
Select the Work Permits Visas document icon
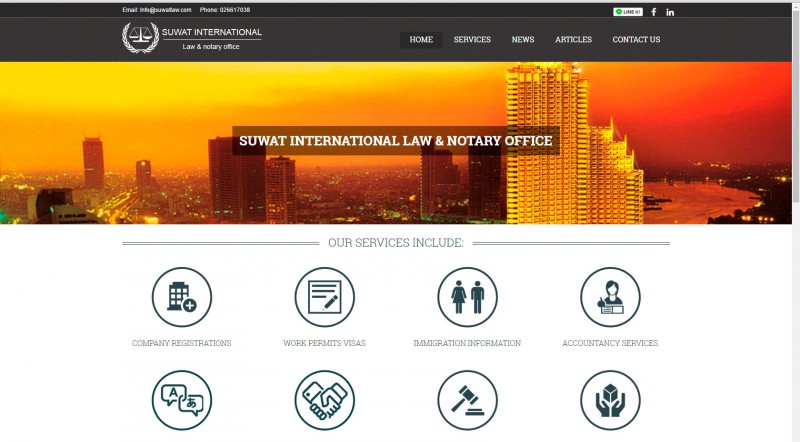[324, 297]
